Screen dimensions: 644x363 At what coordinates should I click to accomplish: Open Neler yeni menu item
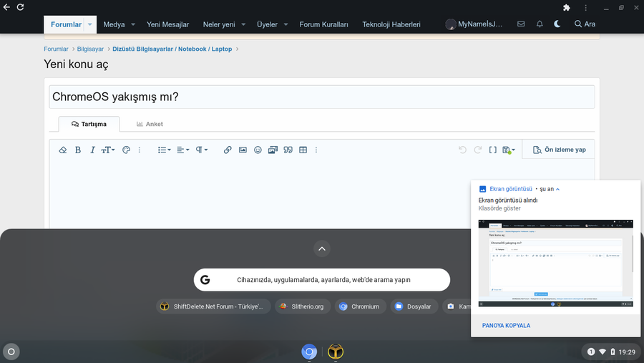tap(219, 24)
